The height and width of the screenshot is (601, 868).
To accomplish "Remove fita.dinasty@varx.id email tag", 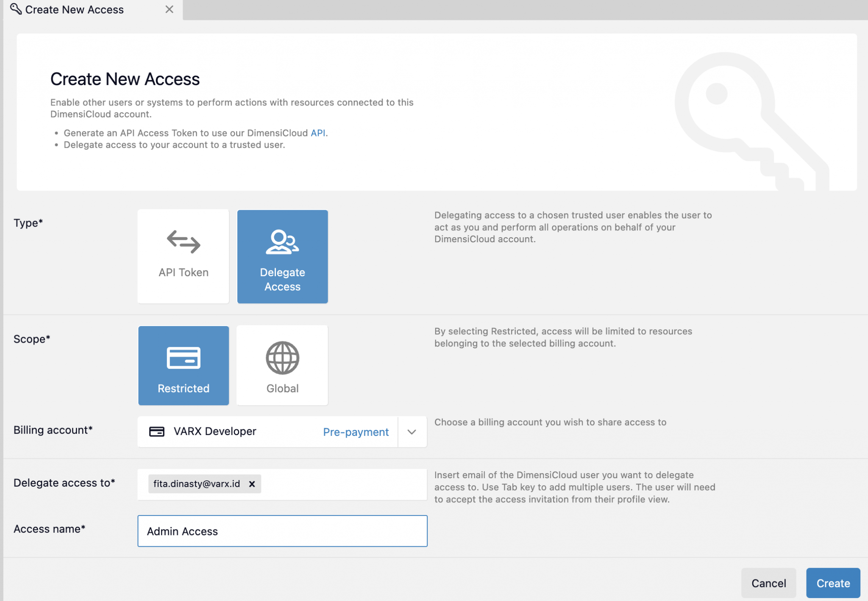I will 252,484.
